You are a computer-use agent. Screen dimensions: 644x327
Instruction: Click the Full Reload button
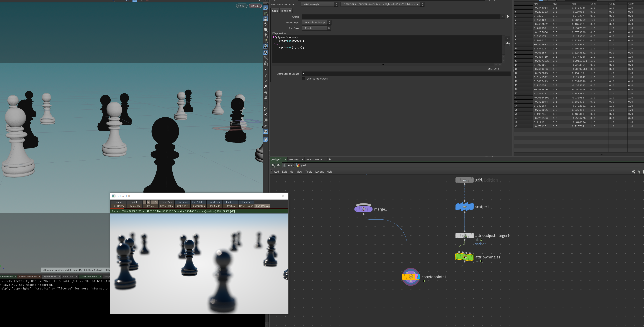(x=119, y=206)
